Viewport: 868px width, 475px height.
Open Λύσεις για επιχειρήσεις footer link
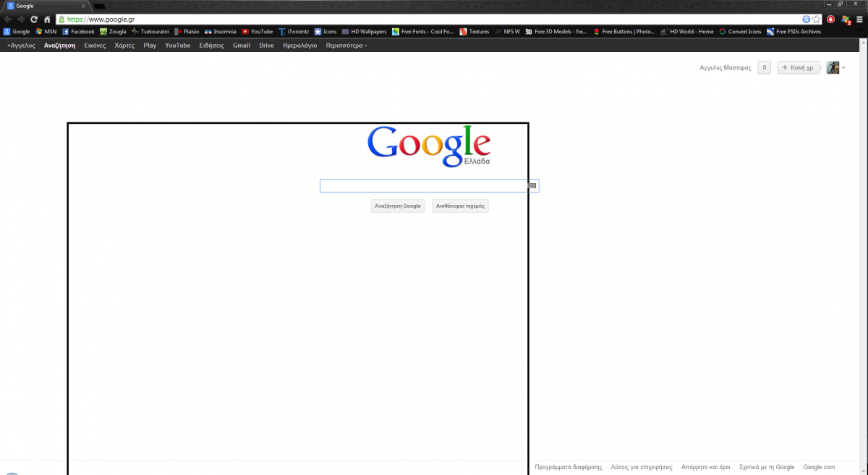[642, 467]
